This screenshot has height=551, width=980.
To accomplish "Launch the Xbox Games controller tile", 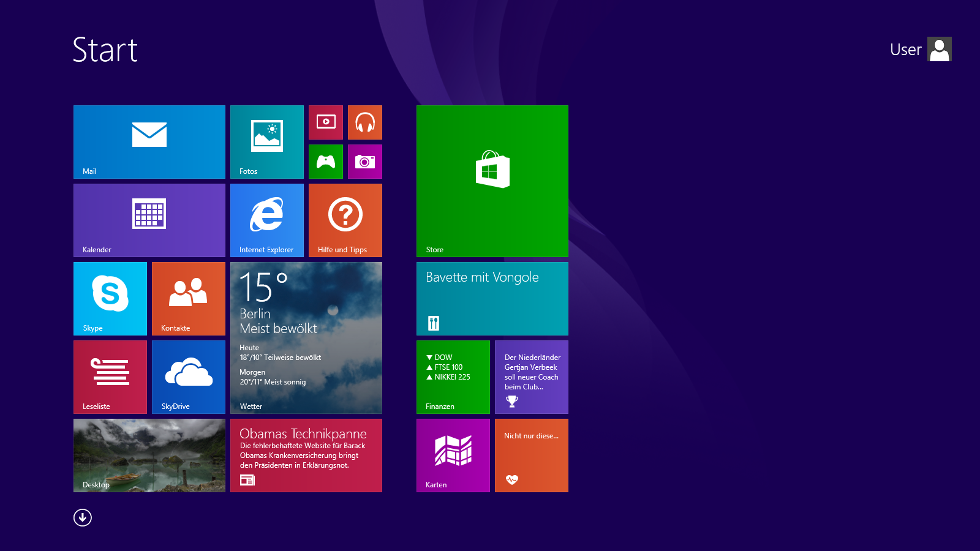I will pyautogui.click(x=326, y=162).
